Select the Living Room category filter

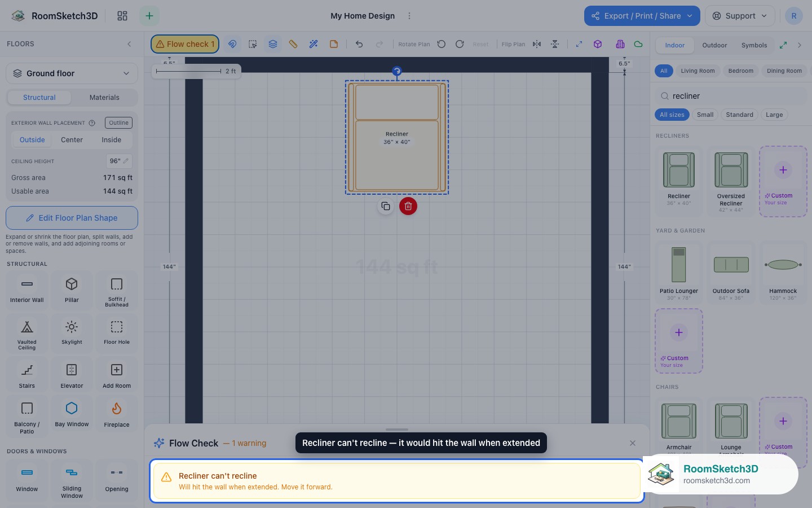(x=698, y=71)
